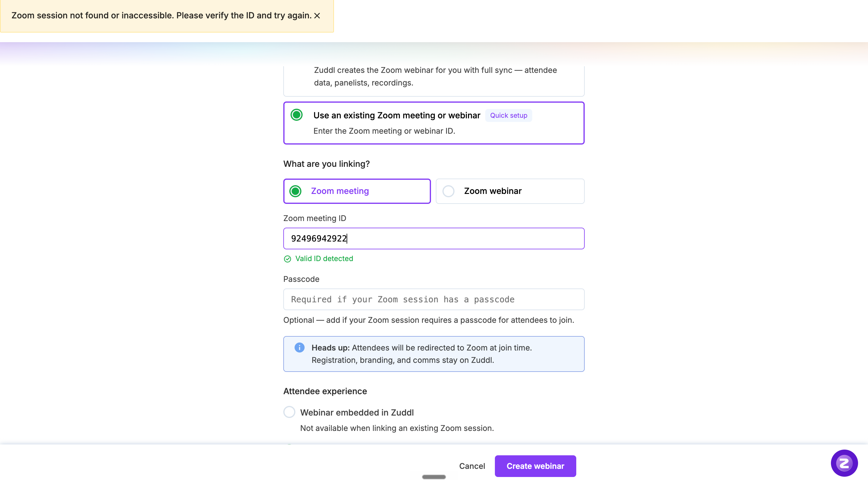Click the Zoom session not found message text
Screen dimensions: 868x480
[x=162, y=15]
